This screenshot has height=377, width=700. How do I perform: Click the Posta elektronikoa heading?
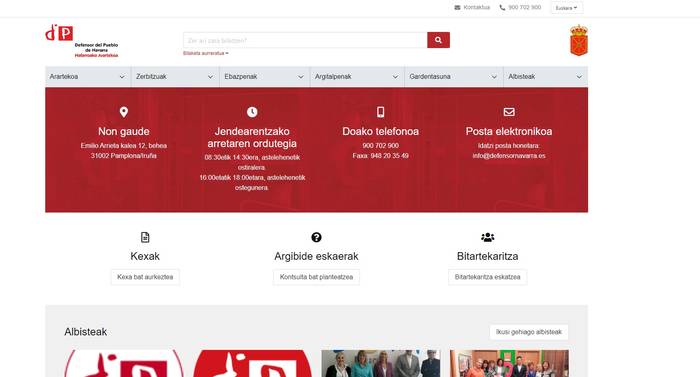(x=509, y=131)
